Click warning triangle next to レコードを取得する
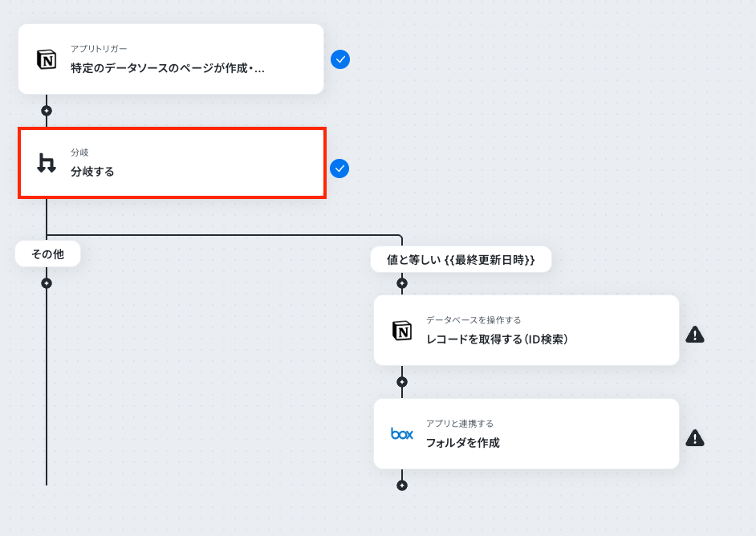This screenshot has height=536, width=756. point(695,334)
